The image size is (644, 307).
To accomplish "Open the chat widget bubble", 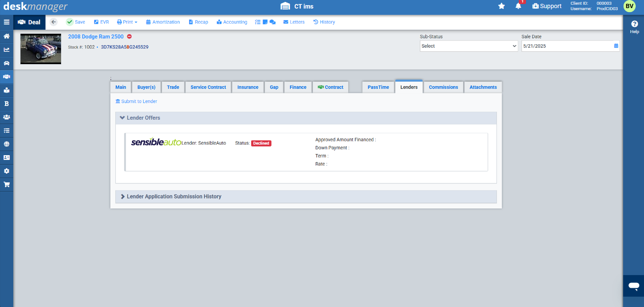I will [634, 286].
